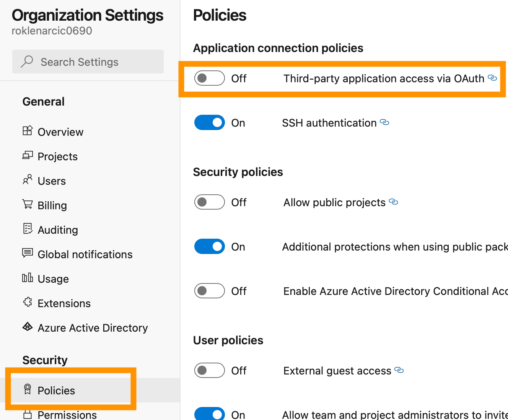Enable Third-party application access via OAuth
508x420 pixels.
(x=209, y=78)
